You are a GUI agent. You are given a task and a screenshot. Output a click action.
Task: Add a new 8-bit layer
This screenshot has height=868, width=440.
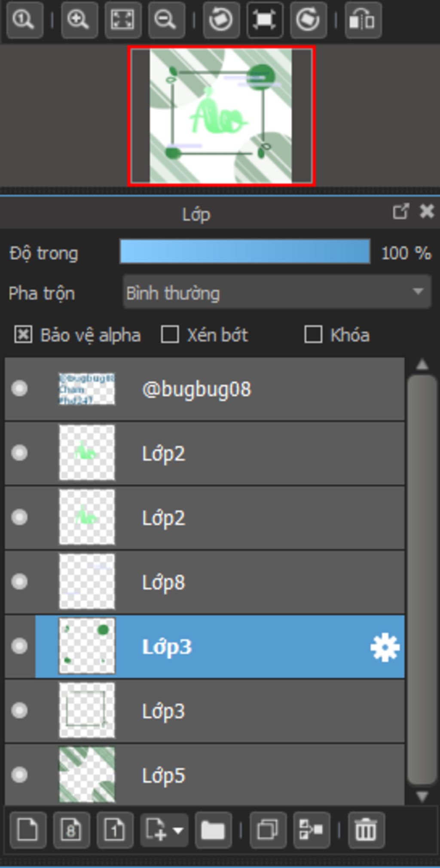(71, 830)
